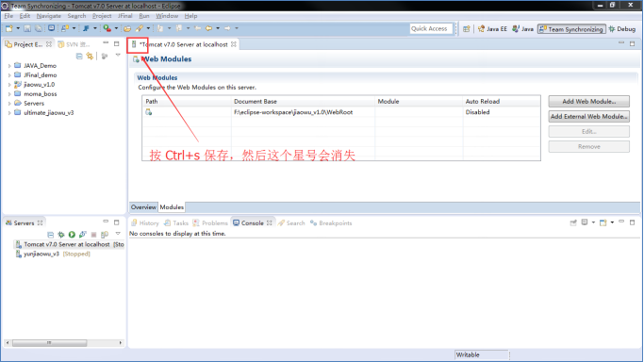The image size is (644, 362).
Task: Toggle Link with Editor in Project Explorer
Action: 90,56
